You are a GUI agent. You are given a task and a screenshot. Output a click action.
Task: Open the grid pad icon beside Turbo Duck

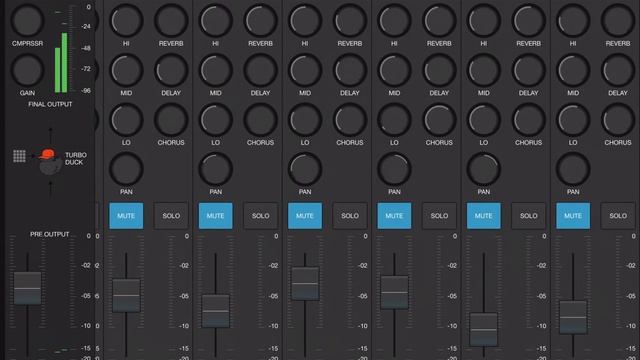point(19,156)
